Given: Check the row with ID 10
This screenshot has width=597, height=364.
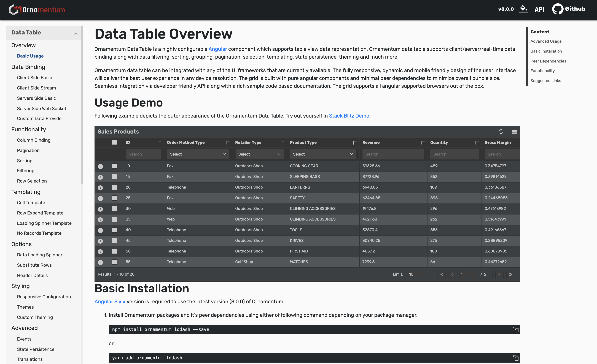Looking at the screenshot, I should point(115,166).
